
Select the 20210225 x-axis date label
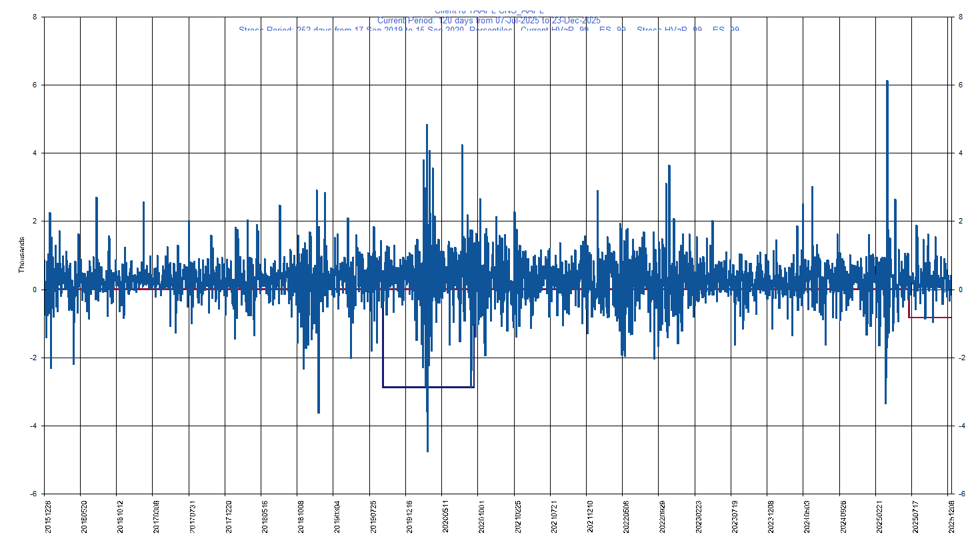tap(518, 516)
